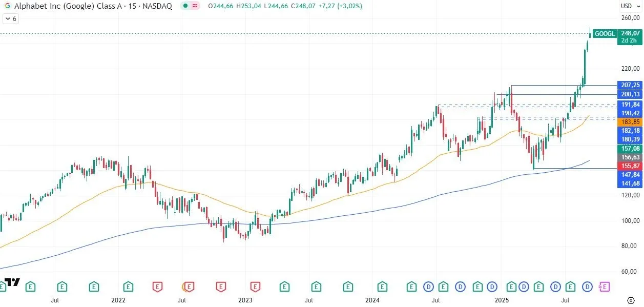Click an earnings E icon below July 2023
The height and width of the screenshot is (307, 644).
[x=316, y=287]
